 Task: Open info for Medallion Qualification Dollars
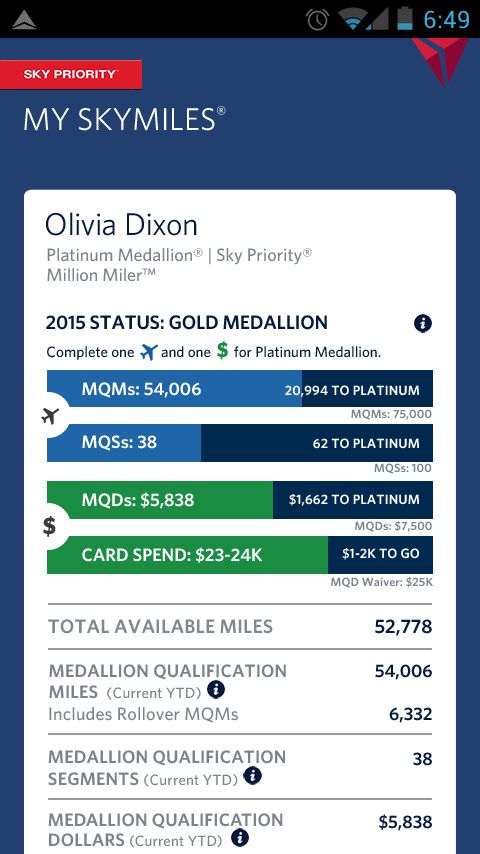tap(240, 838)
